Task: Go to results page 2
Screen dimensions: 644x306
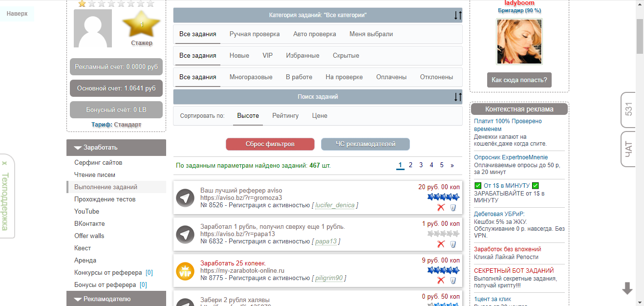Action: [x=410, y=165]
